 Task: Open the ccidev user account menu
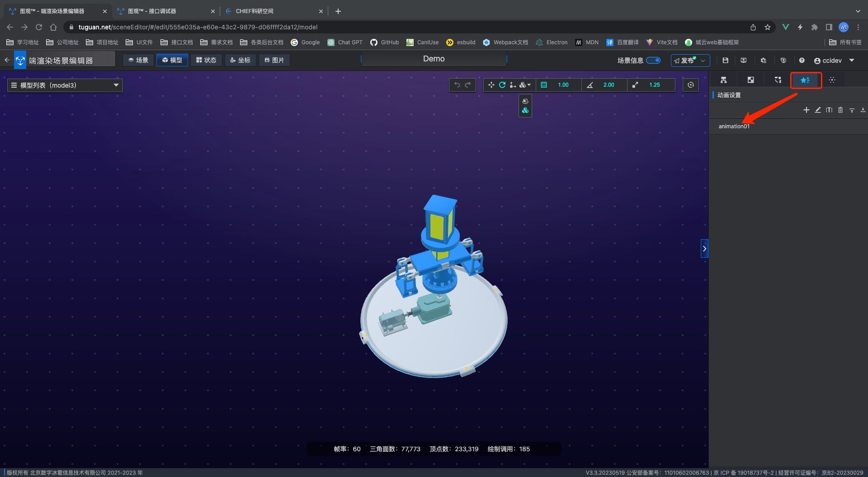pos(834,61)
